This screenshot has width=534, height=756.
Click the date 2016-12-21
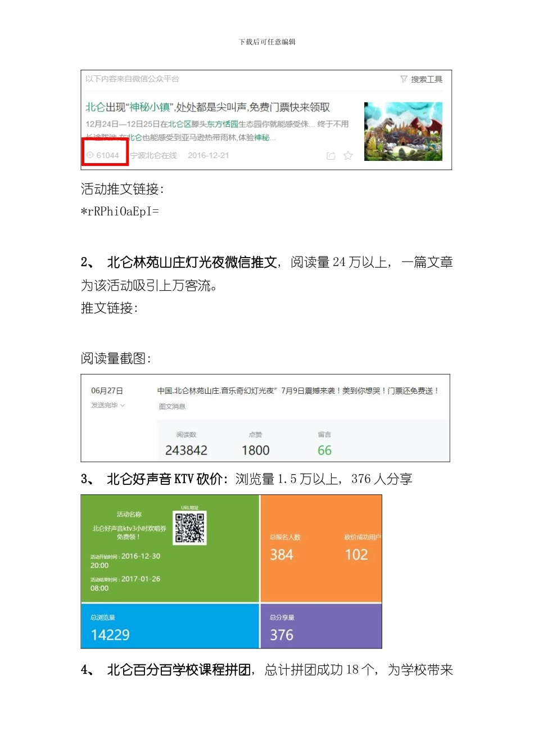click(209, 155)
